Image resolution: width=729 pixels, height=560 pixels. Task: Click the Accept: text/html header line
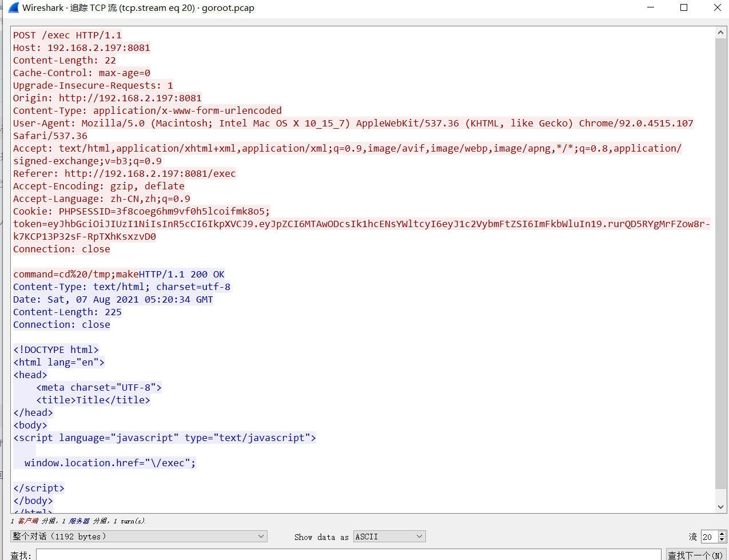[348, 148]
